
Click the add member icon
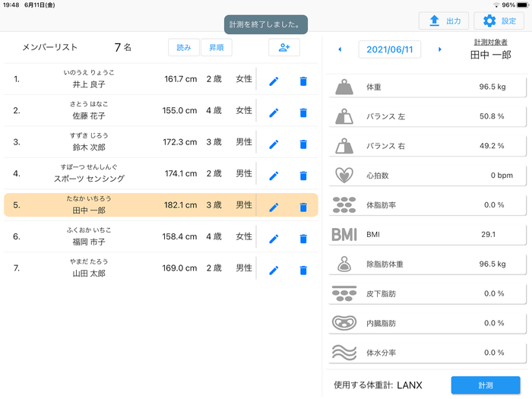pos(284,48)
